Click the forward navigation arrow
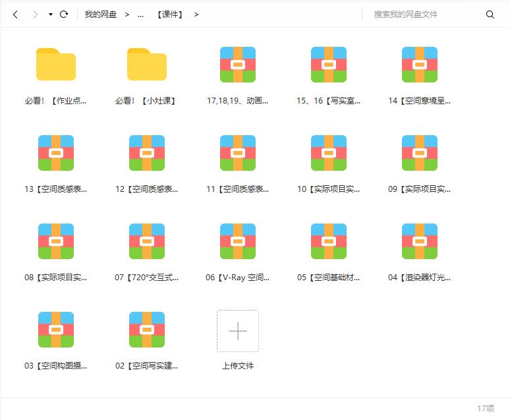The height and width of the screenshot is (420, 510). tap(35, 15)
